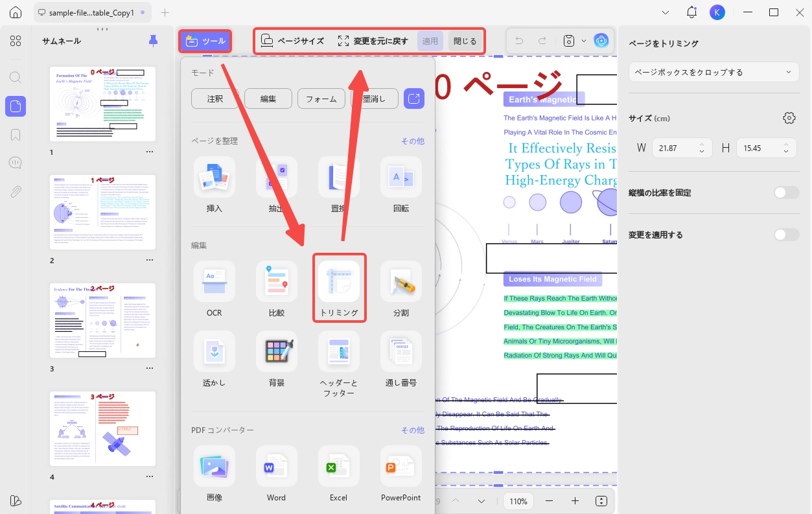The height and width of the screenshot is (514, 812).
Task: Open the 比較 (Compare) tool
Action: [x=277, y=281]
